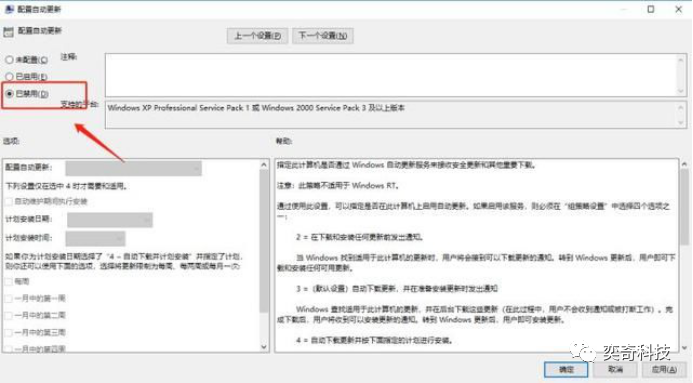This screenshot has height=383, width=693.
Task: Go to next setting with 下一个设置(N)
Action: 323,36
